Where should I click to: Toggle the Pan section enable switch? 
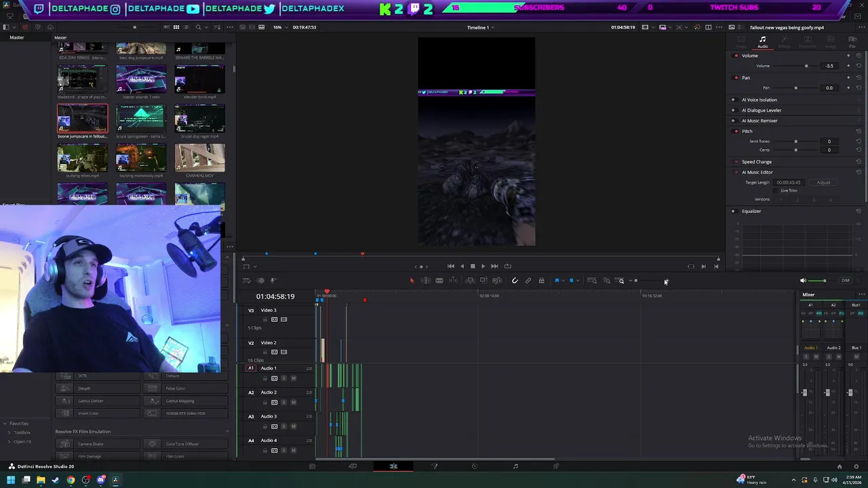point(736,78)
